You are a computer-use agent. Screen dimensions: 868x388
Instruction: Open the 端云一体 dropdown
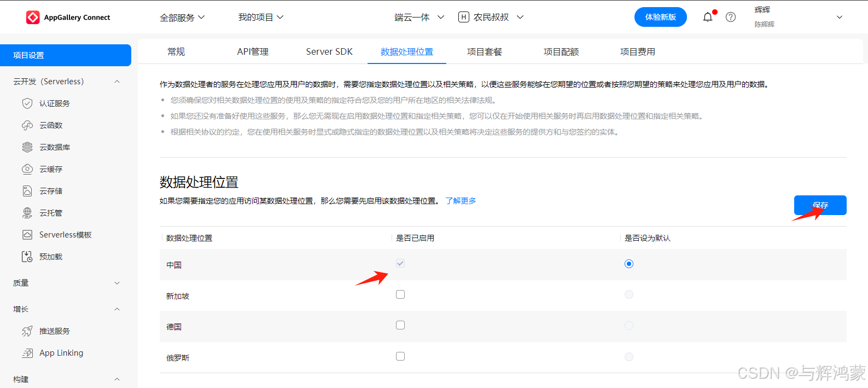[x=420, y=18]
